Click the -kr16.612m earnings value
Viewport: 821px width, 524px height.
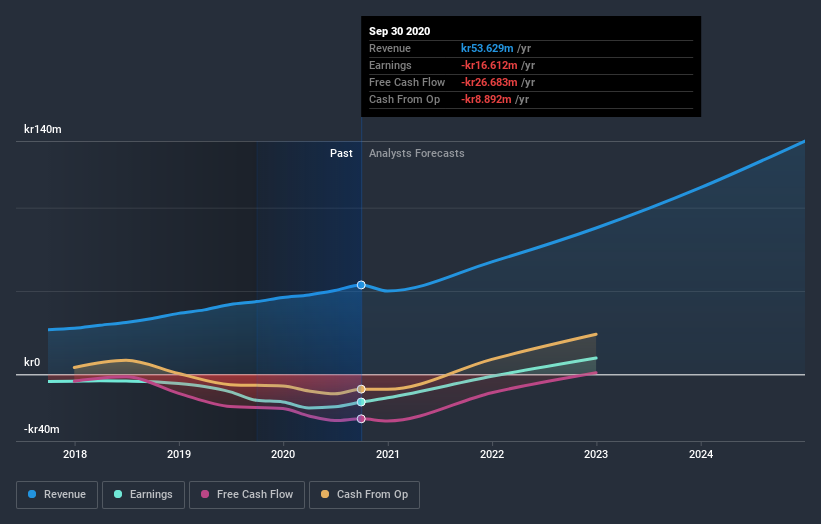(489, 65)
